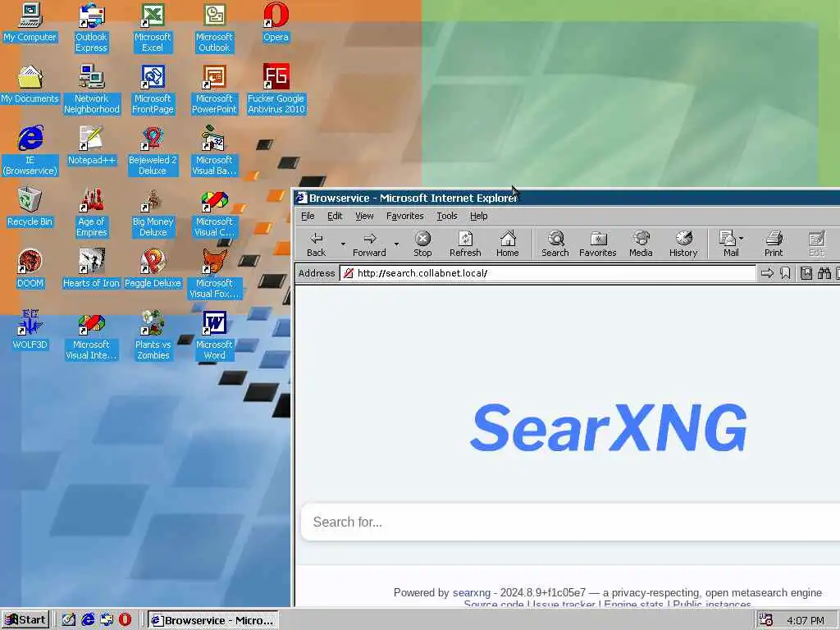
Task: Open the Start menu
Action: pos(25,620)
